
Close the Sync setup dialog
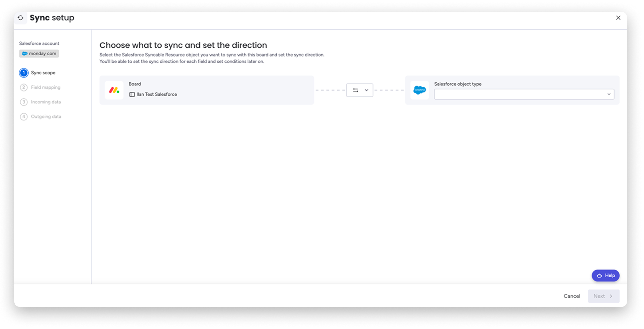point(618,18)
